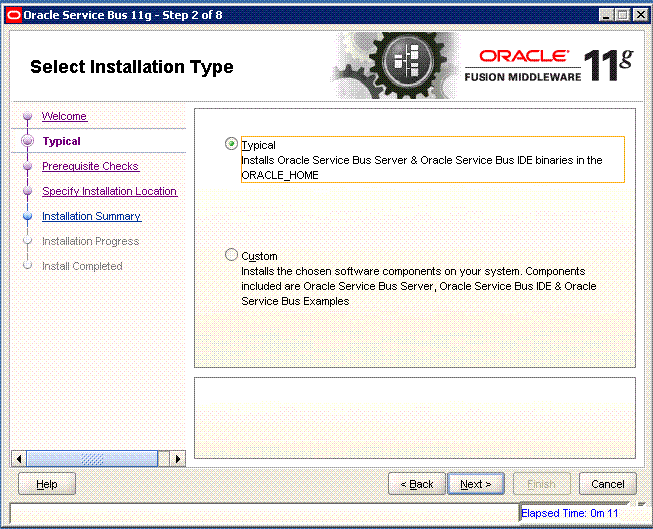Screen dimensions: 653x529
Task: Click the Specify Installation Location bullet icon
Action: (27, 191)
